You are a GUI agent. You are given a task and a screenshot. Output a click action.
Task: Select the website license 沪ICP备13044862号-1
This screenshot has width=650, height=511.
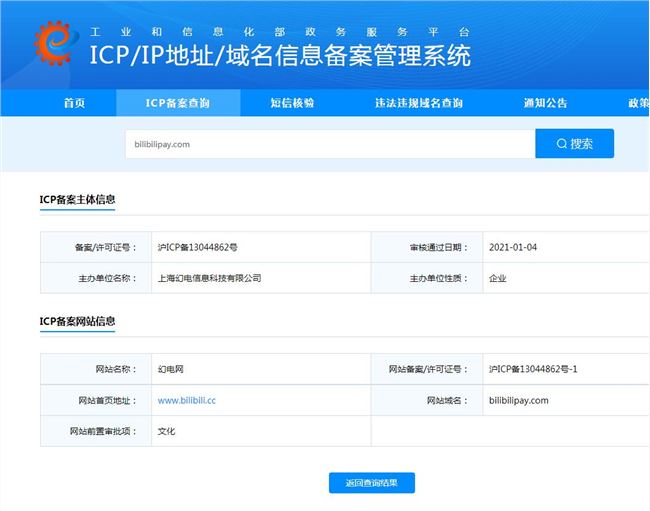click(x=533, y=369)
